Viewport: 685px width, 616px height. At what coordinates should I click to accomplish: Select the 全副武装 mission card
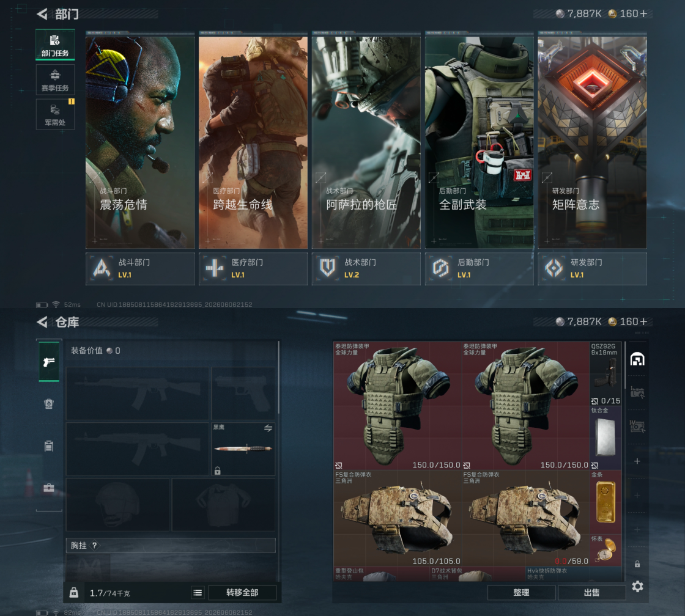click(480, 142)
